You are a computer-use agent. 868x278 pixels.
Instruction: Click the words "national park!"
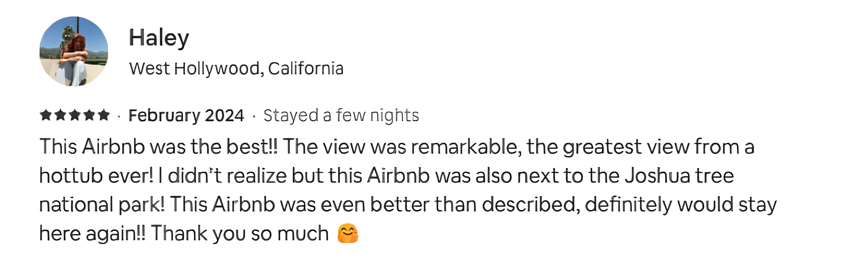[x=102, y=205]
